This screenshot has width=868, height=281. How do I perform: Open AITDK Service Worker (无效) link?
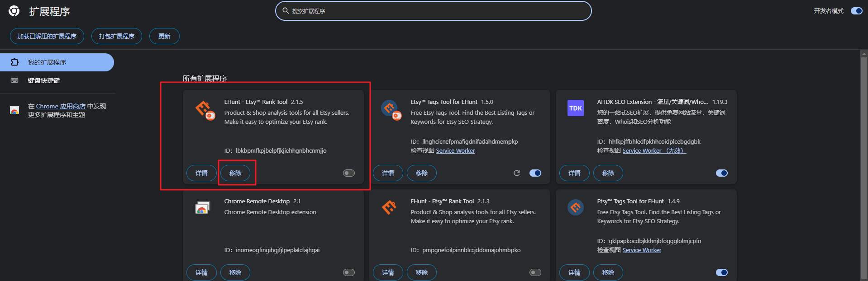click(654, 151)
